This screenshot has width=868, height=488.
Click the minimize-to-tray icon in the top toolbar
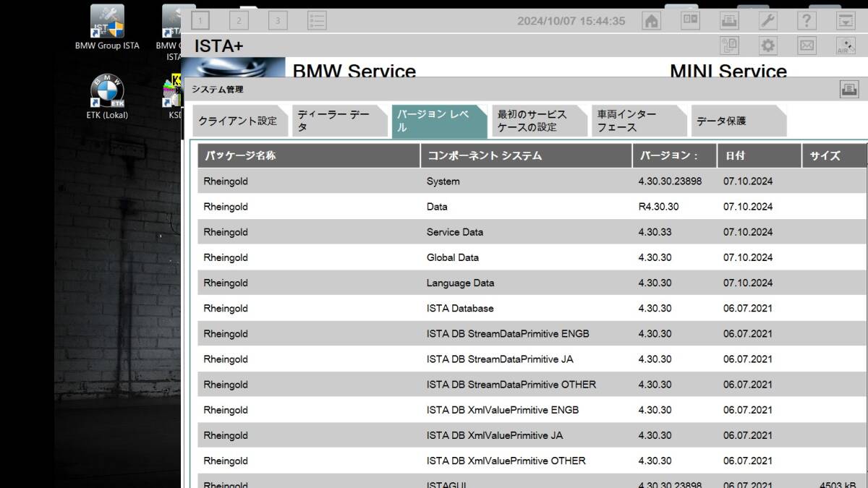(846, 21)
